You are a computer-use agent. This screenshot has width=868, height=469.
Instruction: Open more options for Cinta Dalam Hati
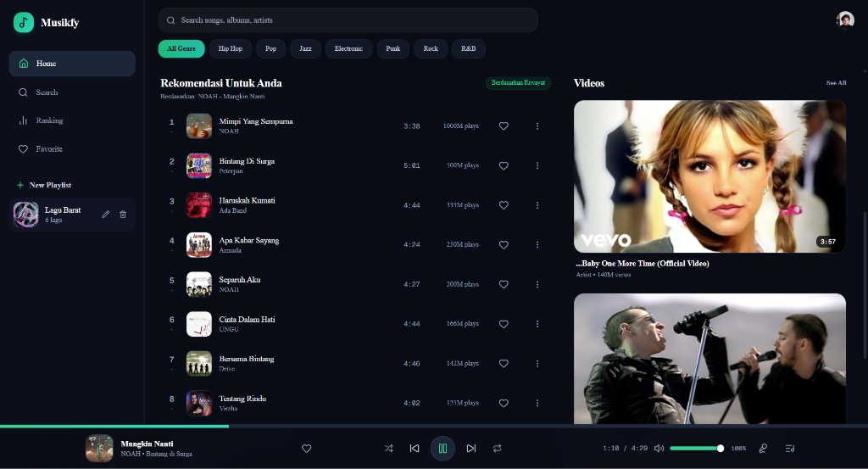[x=537, y=324]
